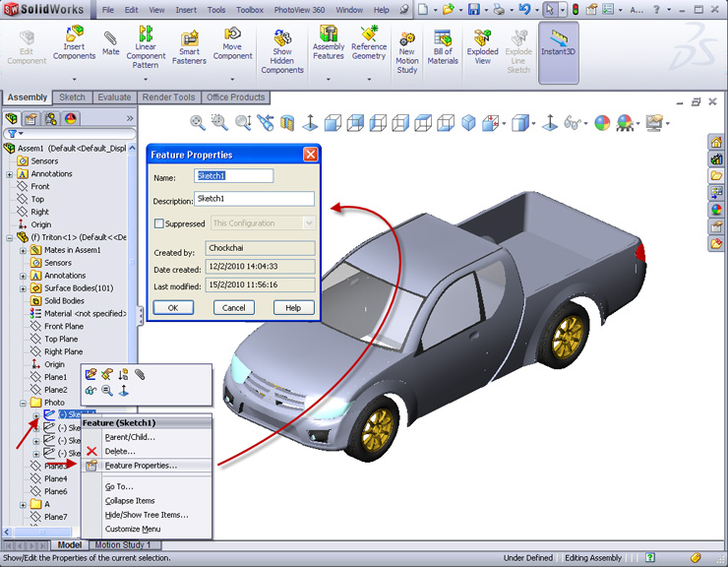728x567 pixels.
Task: Select the Mate tool
Action: (110, 43)
